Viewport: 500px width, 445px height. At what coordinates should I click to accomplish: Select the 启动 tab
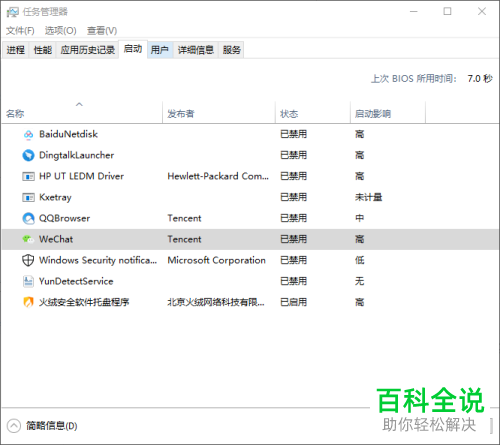coord(133,49)
